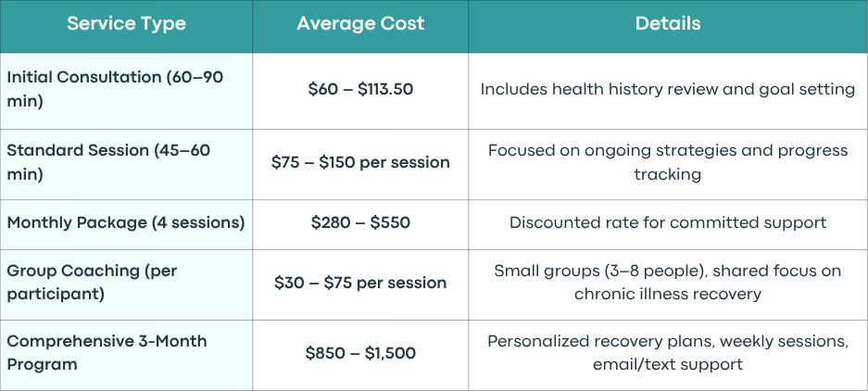Select the $60 – $113.50 price cell

(360, 92)
